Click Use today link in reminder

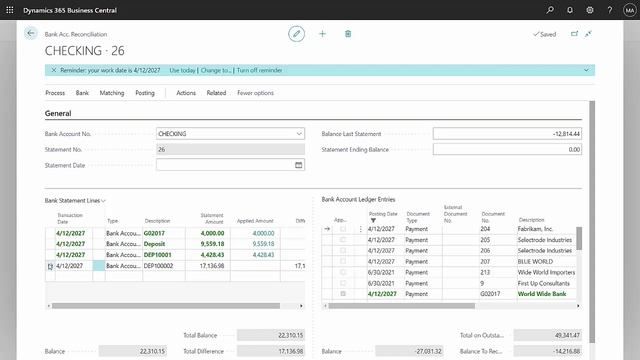coord(182,70)
